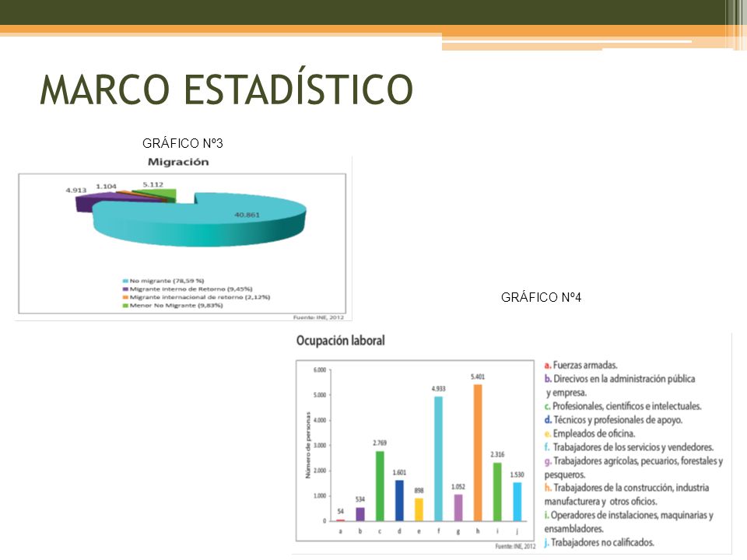Click the lilac bar labeled 1.052
Viewport: 747px width, 560px height.
pyautogui.click(x=458, y=508)
